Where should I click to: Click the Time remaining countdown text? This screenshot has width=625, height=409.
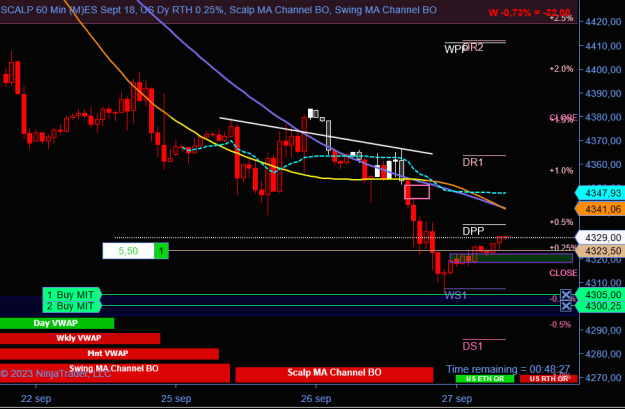tap(508, 369)
